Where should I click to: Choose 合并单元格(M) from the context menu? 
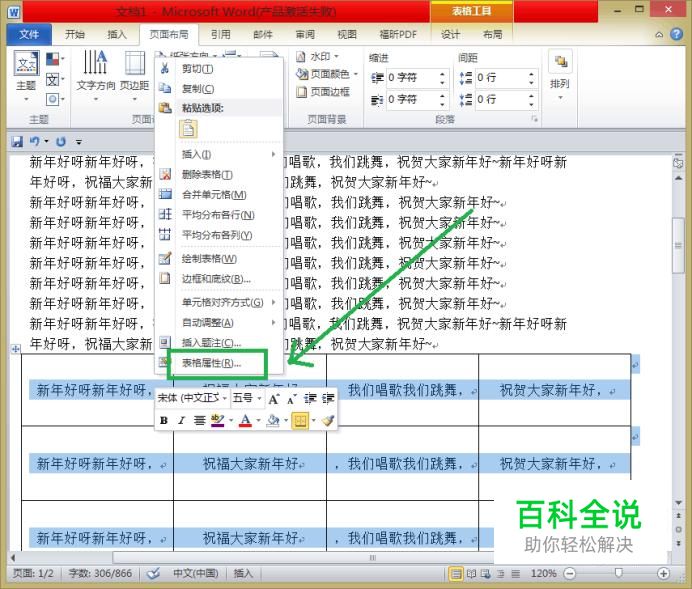pos(214,195)
